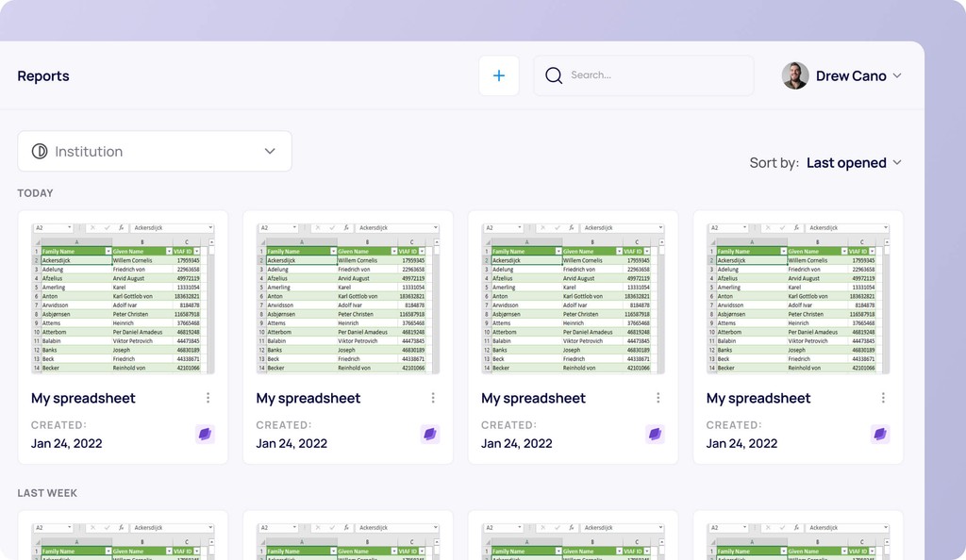Open the last Last Week spreadsheet thumbnail
Image resolution: width=966 pixels, height=560 pixels.
798,539
